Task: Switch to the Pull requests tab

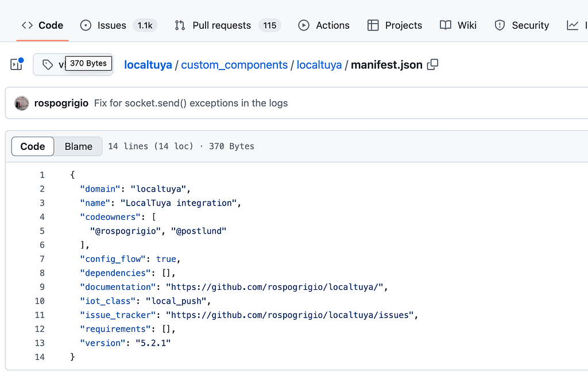Action: [x=221, y=25]
